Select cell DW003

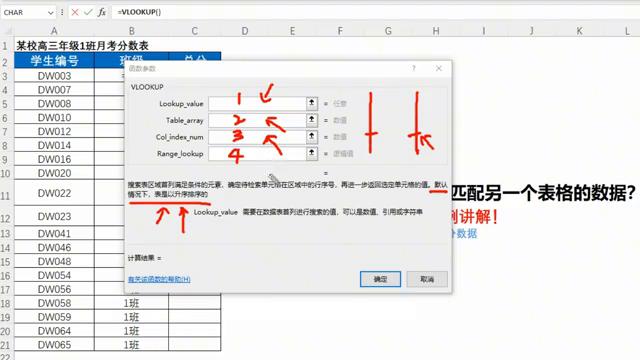[54, 76]
